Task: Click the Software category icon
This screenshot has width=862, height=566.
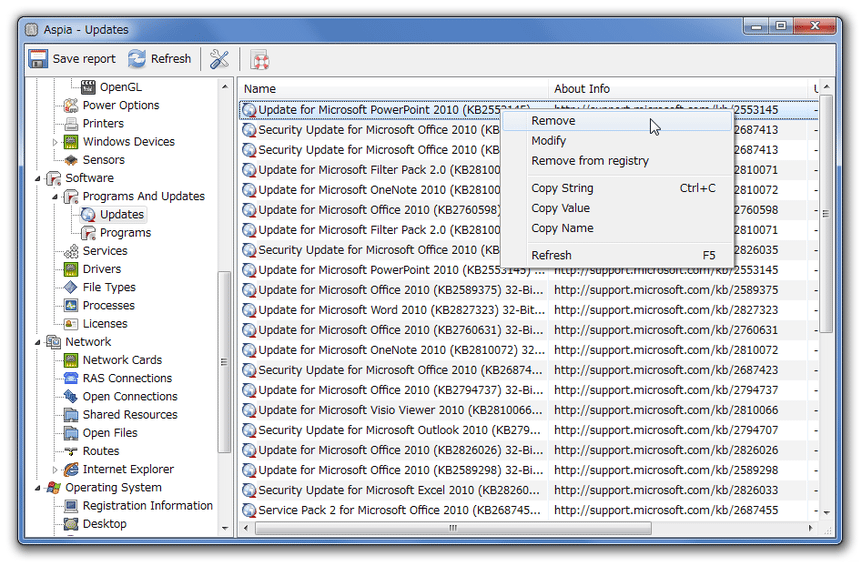Action: click(54, 178)
